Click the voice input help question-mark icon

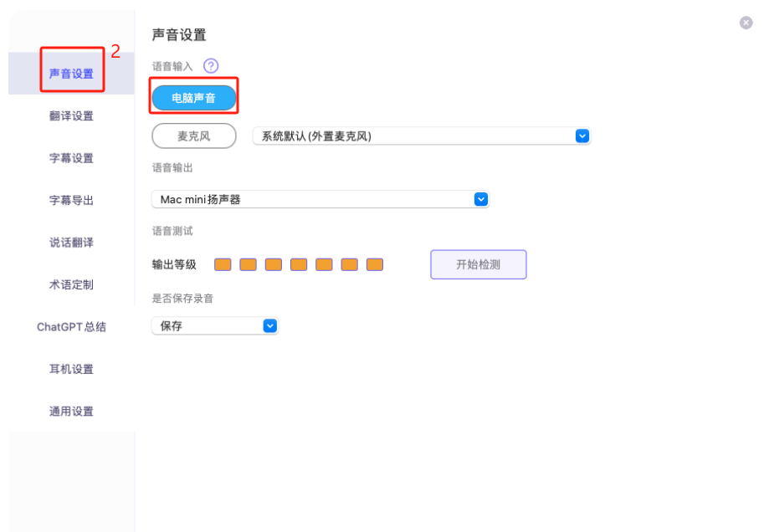(211, 65)
